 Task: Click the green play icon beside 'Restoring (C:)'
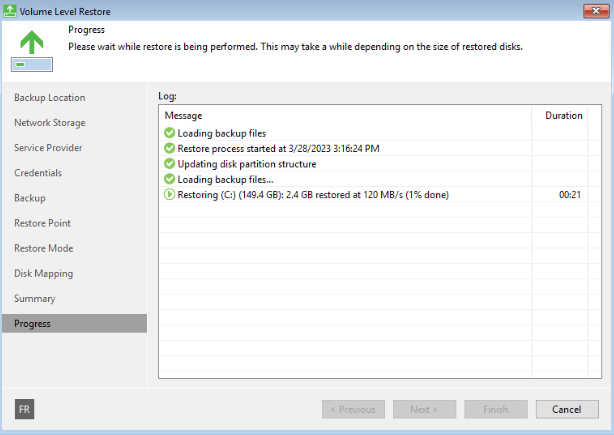coord(169,195)
